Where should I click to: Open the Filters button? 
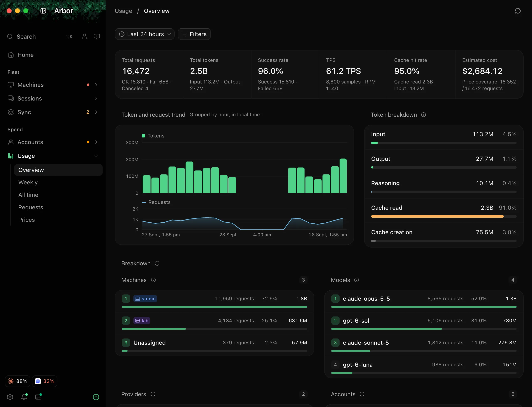[194, 34]
